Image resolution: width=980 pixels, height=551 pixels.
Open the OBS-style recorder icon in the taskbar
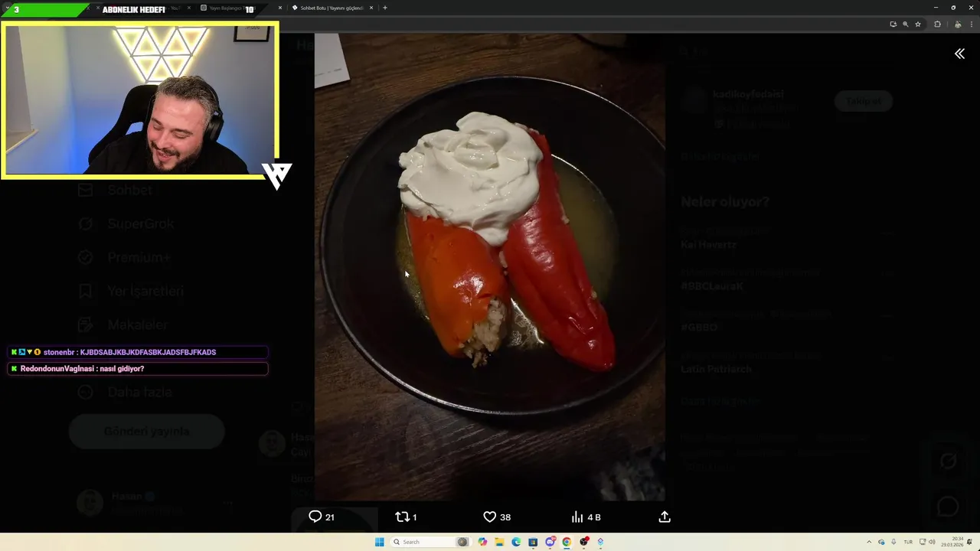(x=584, y=542)
